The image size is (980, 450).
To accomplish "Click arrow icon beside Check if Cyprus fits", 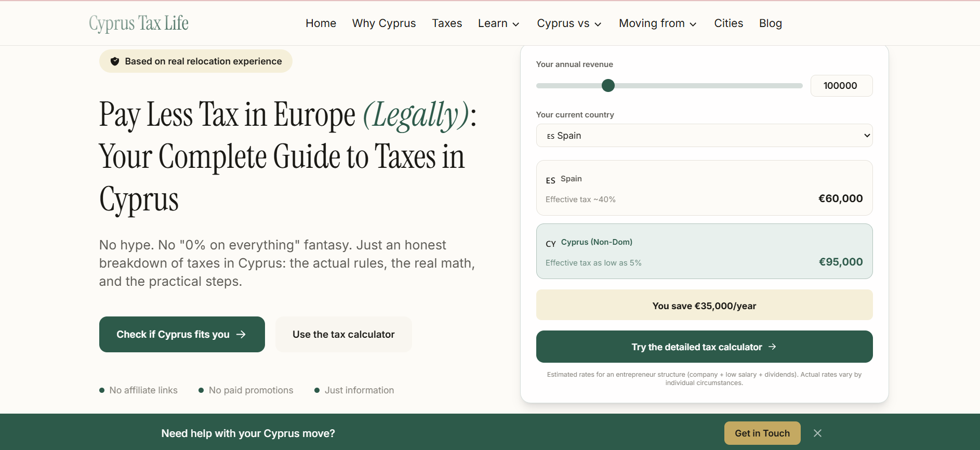I will coord(241,334).
